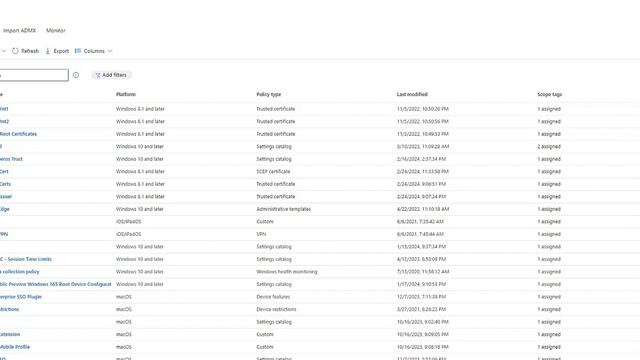This screenshot has width=640, height=360.
Task: Sort by the Policy type column header
Action: tap(269, 94)
